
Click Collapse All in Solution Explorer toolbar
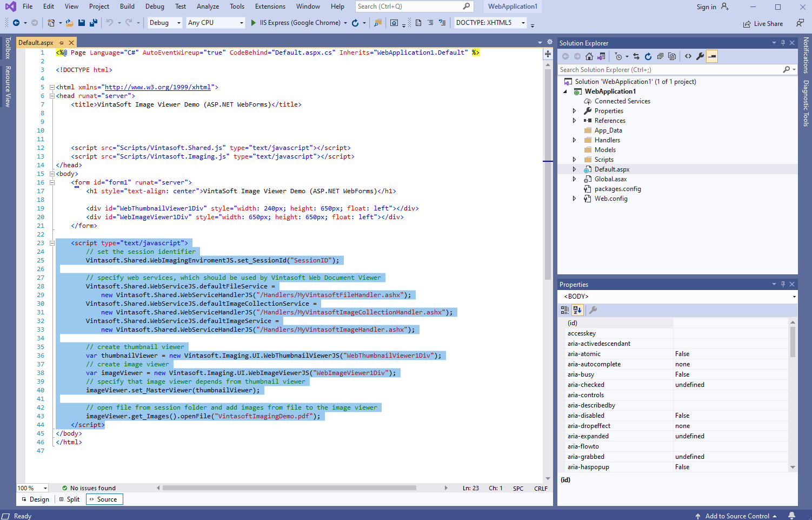click(x=660, y=56)
